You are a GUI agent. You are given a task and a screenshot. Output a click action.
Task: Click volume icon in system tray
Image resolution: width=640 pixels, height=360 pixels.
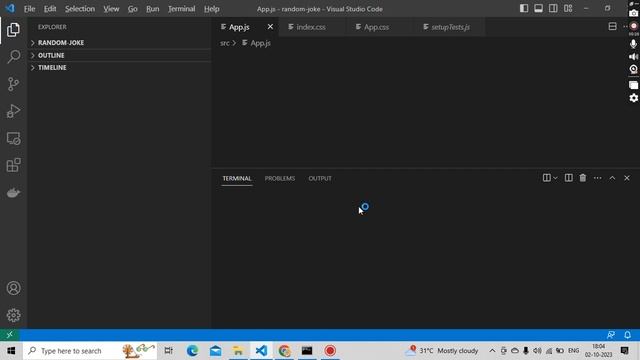537,351
